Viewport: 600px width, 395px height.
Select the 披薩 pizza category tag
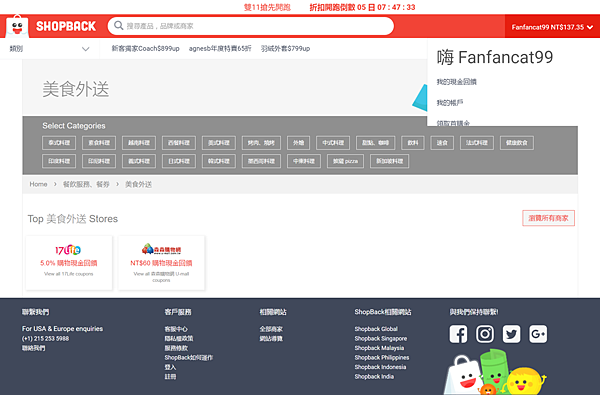(345, 161)
